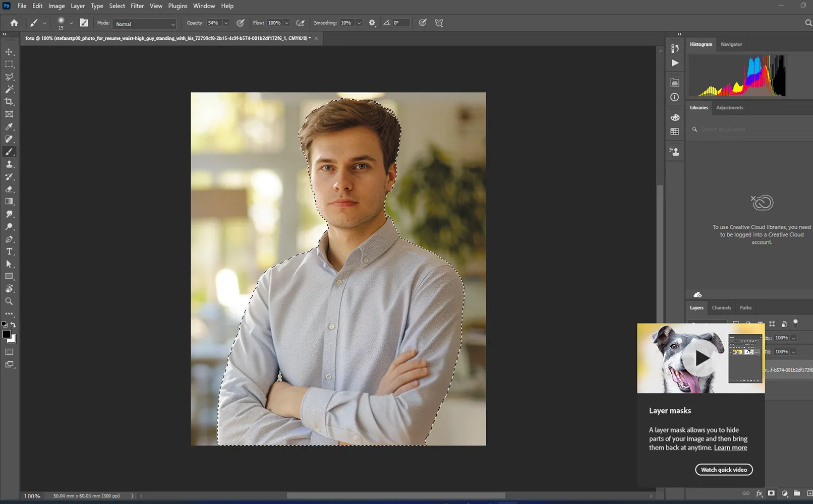Add a layer mask button
The height and width of the screenshot is (504, 813).
[x=771, y=493]
